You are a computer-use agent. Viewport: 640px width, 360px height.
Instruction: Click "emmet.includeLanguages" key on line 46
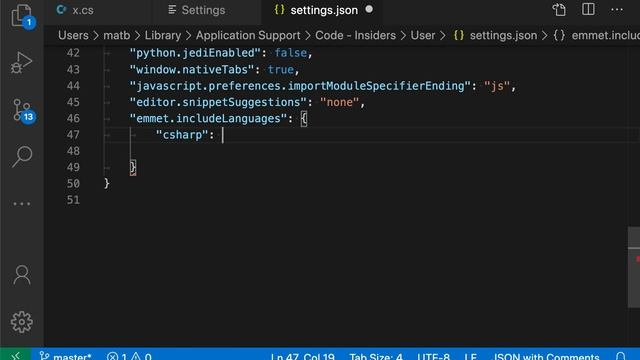pyautogui.click(x=208, y=118)
